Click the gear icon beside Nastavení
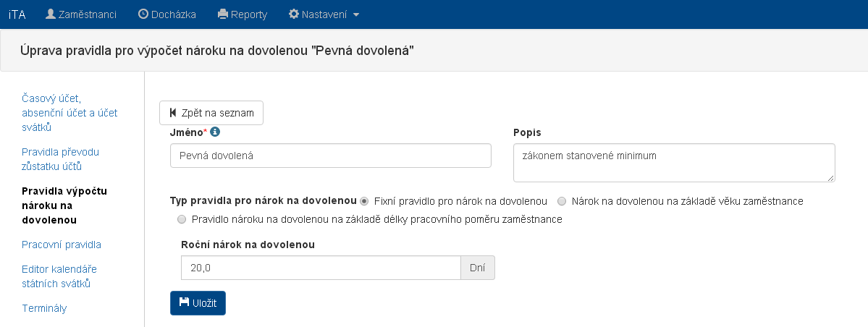 tap(293, 14)
